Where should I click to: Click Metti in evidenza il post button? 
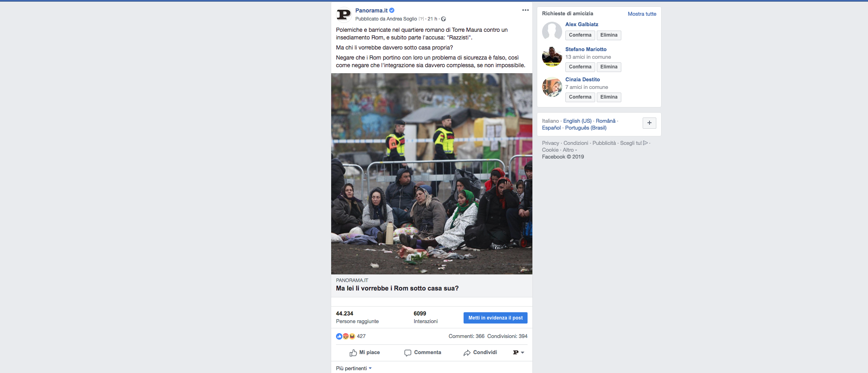point(495,318)
